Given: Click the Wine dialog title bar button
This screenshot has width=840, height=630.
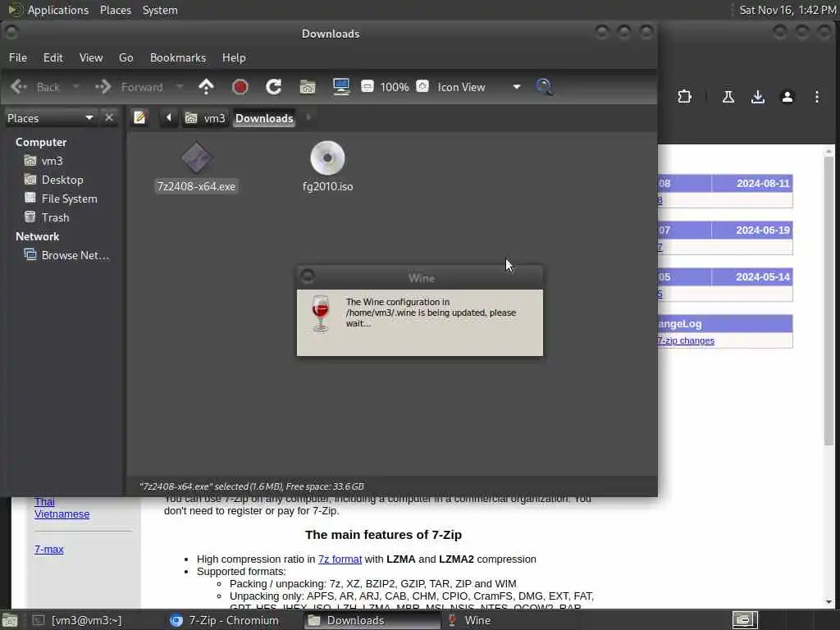Looking at the screenshot, I should pos(307,276).
